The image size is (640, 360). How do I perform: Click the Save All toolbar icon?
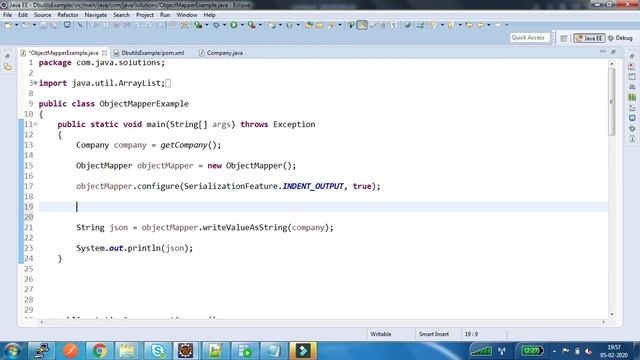pyautogui.click(x=54, y=25)
